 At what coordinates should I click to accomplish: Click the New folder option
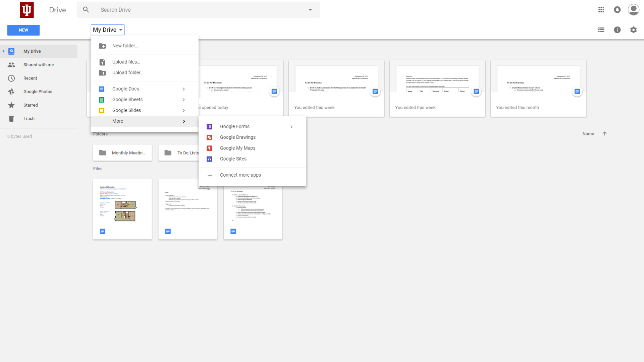tap(125, 46)
